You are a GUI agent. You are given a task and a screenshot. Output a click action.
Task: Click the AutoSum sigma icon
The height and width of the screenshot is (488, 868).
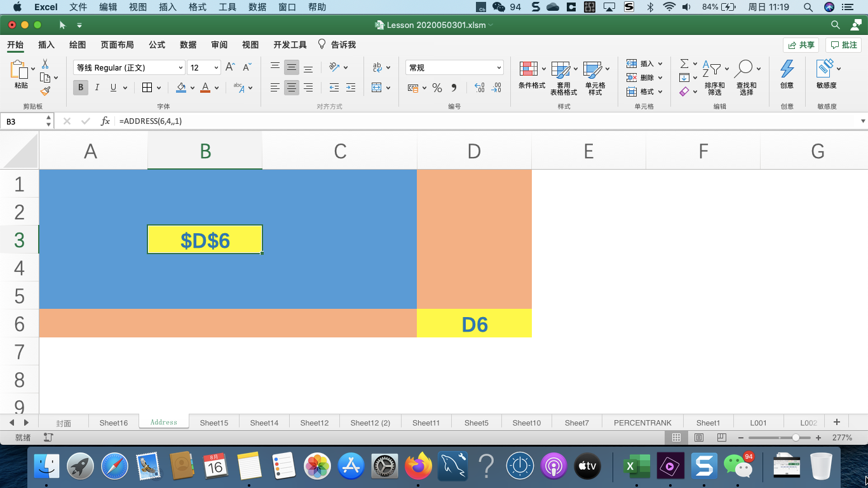tap(684, 64)
